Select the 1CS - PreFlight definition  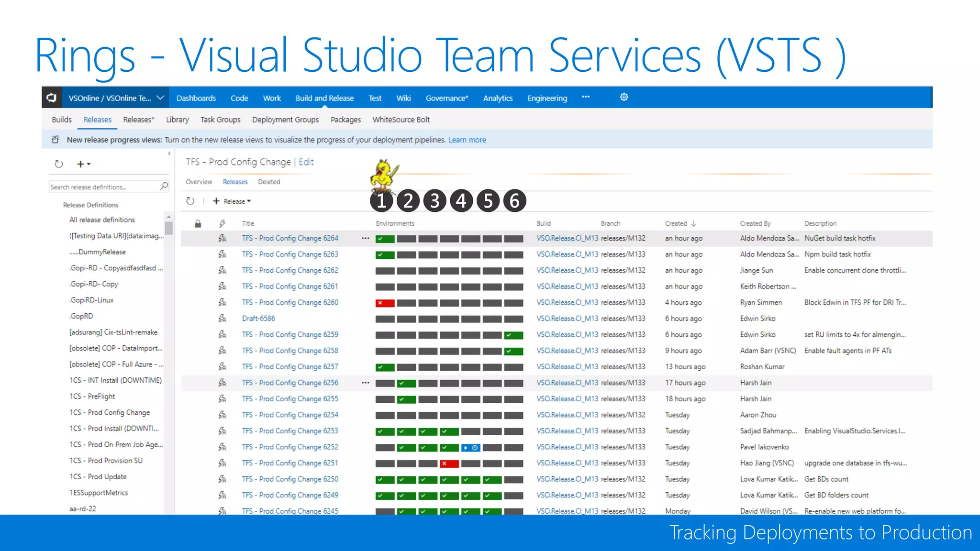tap(92, 397)
